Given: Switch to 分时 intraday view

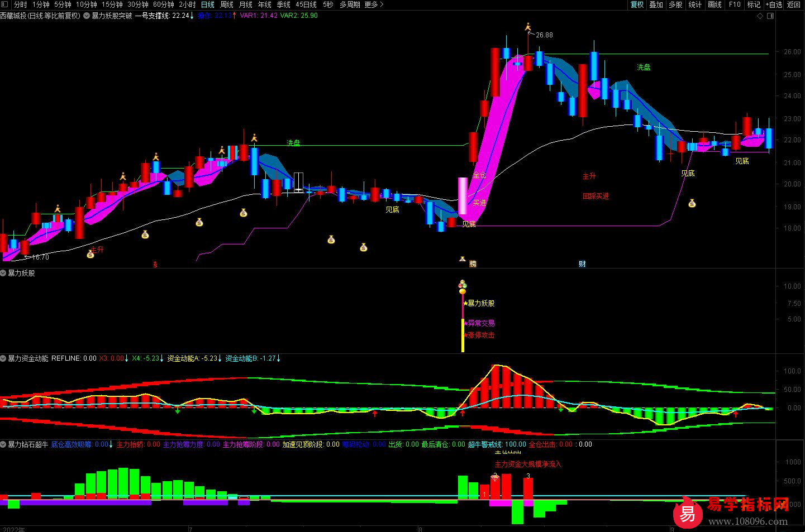Looking at the screenshot, I should (x=21, y=4).
